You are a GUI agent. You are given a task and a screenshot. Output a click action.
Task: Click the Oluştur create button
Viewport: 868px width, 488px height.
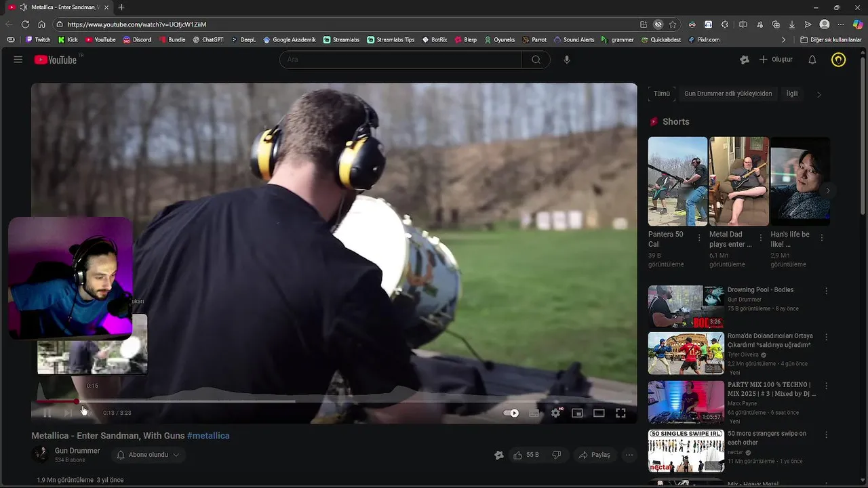click(776, 60)
